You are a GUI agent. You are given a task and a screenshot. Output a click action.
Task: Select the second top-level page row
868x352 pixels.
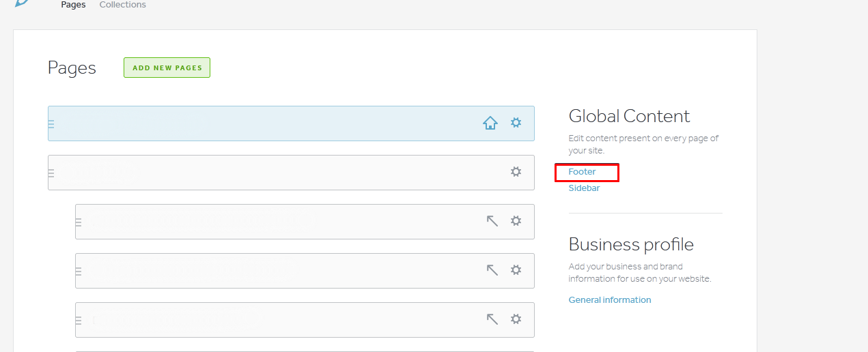291,173
